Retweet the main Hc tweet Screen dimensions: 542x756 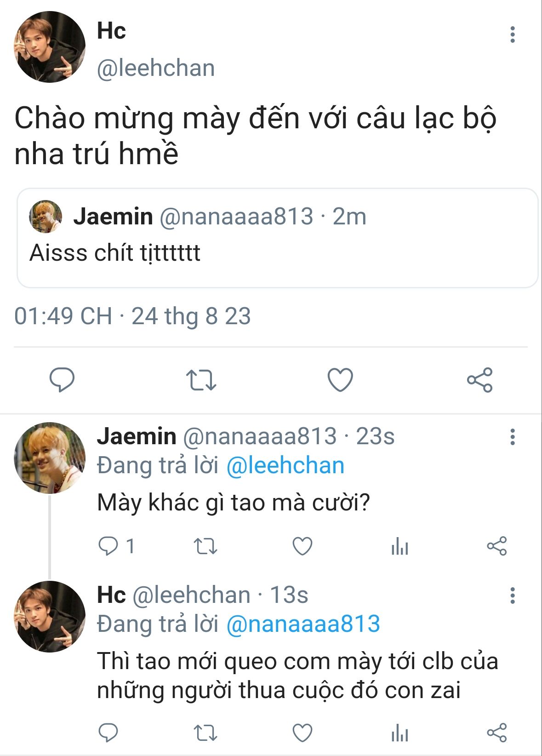pyautogui.click(x=201, y=380)
